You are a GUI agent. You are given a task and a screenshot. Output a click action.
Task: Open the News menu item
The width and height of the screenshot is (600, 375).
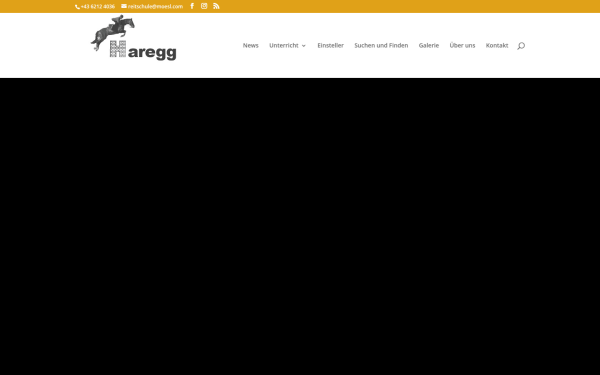[251, 45]
